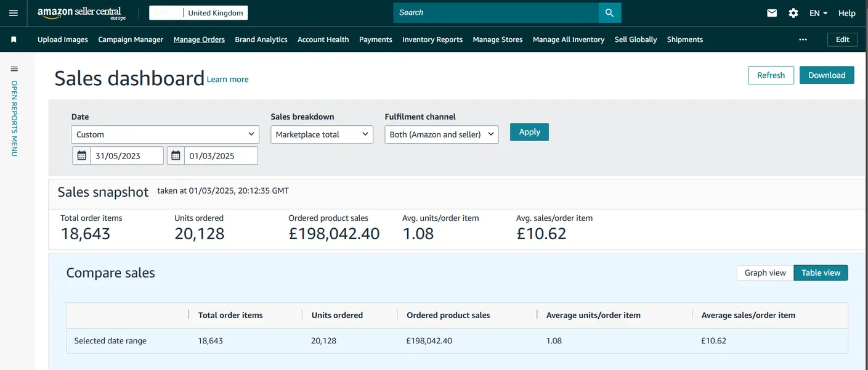Image resolution: width=868 pixels, height=370 pixels.
Task: Click the start date field 31/05/2023
Action: [x=127, y=155]
